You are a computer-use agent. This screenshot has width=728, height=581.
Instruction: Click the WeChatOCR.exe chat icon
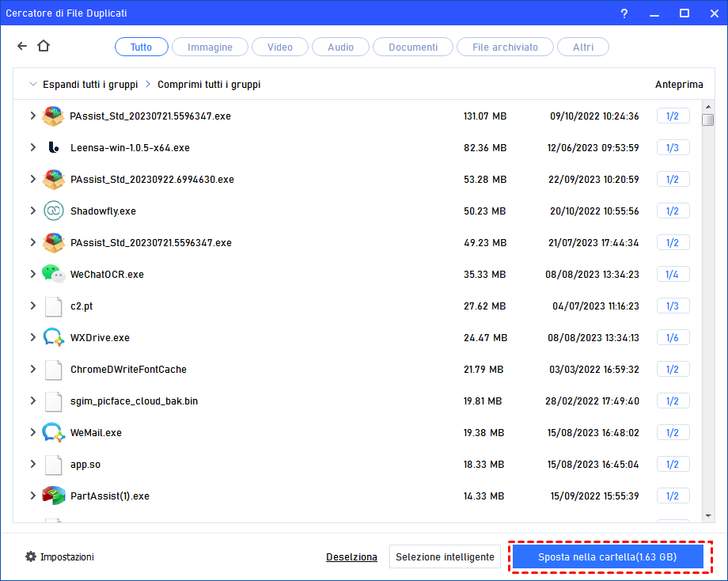[x=53, y=274]
